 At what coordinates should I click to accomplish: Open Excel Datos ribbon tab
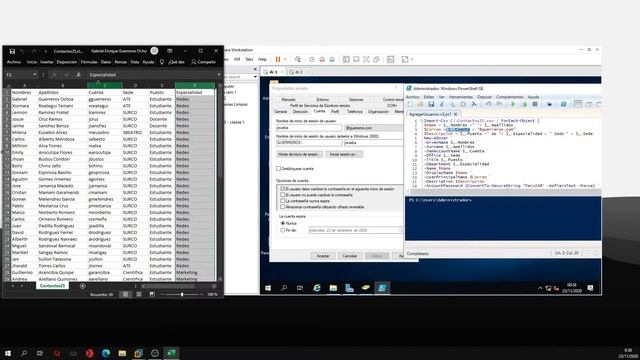pos(106,62)
